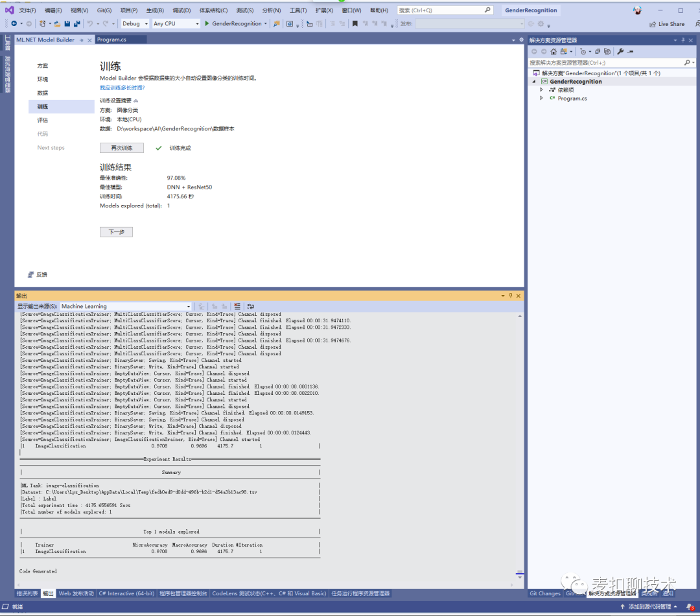The height and width of the screenshot is (616, 700).
Task: Select the 数据 step in Model Builder
Action: (x=43, y=93)
